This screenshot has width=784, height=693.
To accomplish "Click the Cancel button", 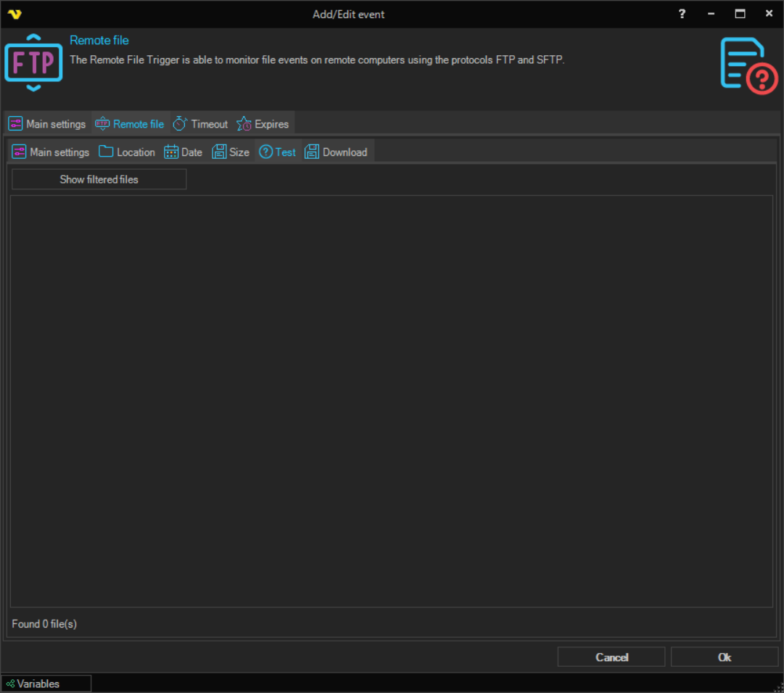I will click(611, 657).
